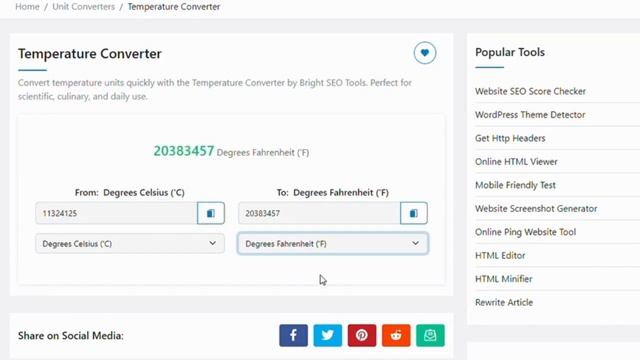This screenshot has width=640, height=360.
Task: Share via email icon
Action: 430,335
